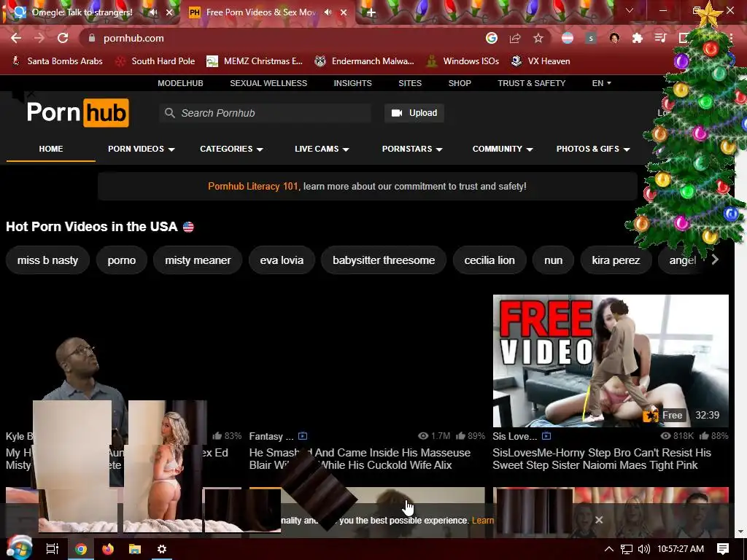Open the Learn link in the cookie notice
This screenshot has width=747, height=560.
click(x=483, y=521)
